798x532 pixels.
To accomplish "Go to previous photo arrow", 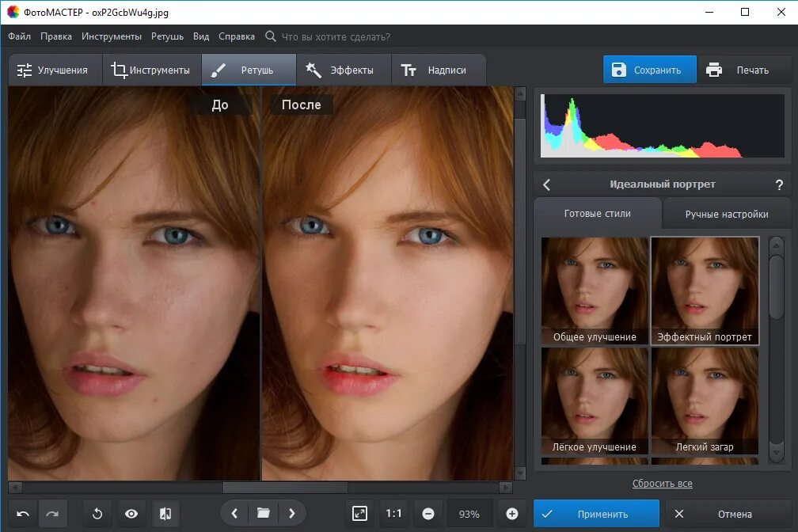I will [234, 513].
